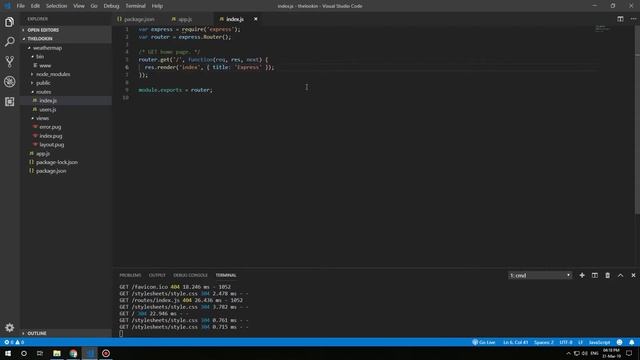Click the Go Live status bar button

tap(484, 342)
